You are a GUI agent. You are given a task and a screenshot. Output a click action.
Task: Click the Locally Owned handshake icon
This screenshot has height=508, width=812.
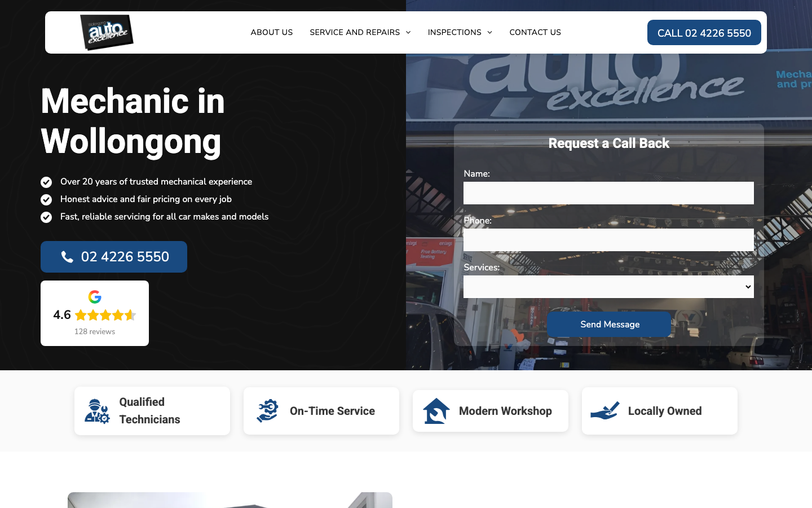(x=605, y=411)
